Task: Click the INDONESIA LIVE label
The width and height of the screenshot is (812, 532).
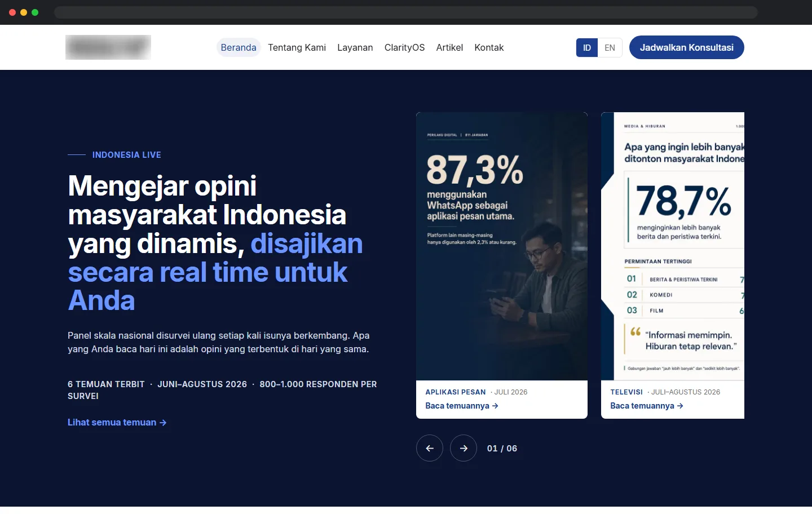Action: [x=127, y=154]
